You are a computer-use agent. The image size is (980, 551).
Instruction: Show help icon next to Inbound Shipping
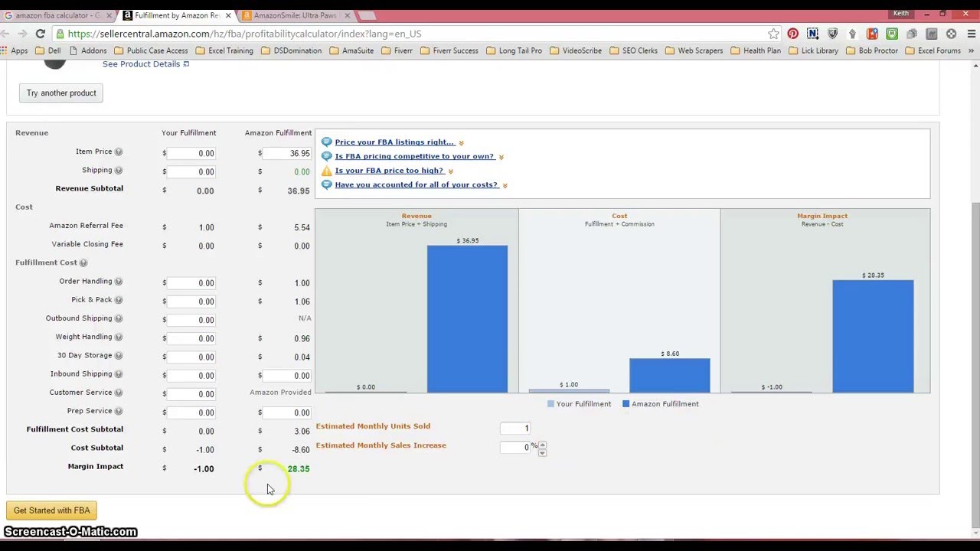coord(119,373)
